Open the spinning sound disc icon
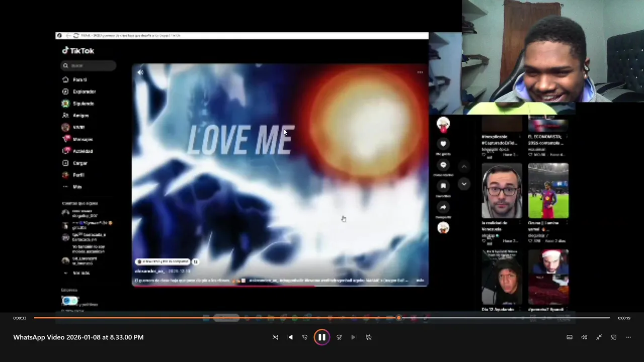Image resolution: width=644 pixels, height=362 pixels. pos(443,228)
